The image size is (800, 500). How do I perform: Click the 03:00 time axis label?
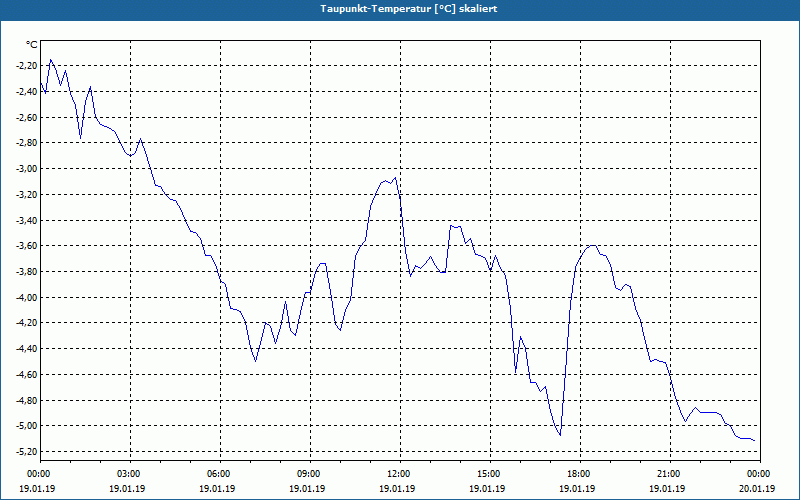tap(130, 474)
